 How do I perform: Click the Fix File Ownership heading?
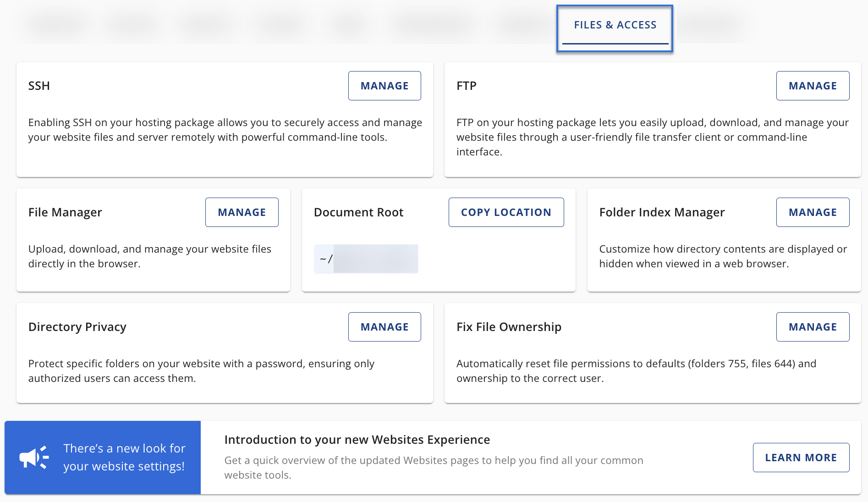point(509,327)
